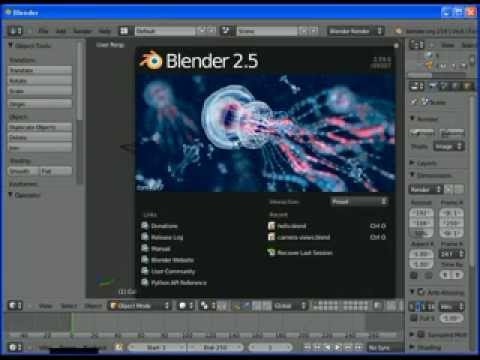
Task: Select the rotate manipulator icon
Action: 257,306
